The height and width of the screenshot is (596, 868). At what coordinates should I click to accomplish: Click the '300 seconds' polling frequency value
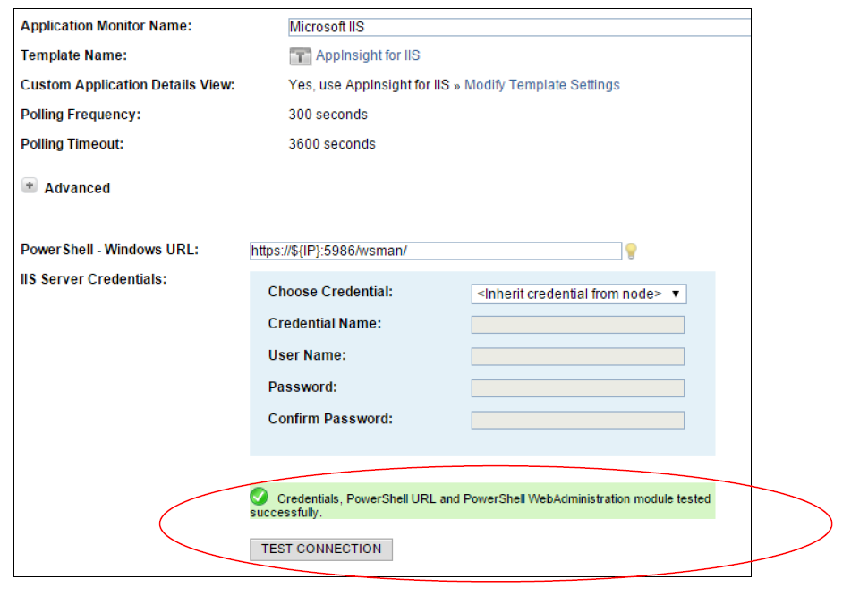pyautogui.click(x=328, y=115)
